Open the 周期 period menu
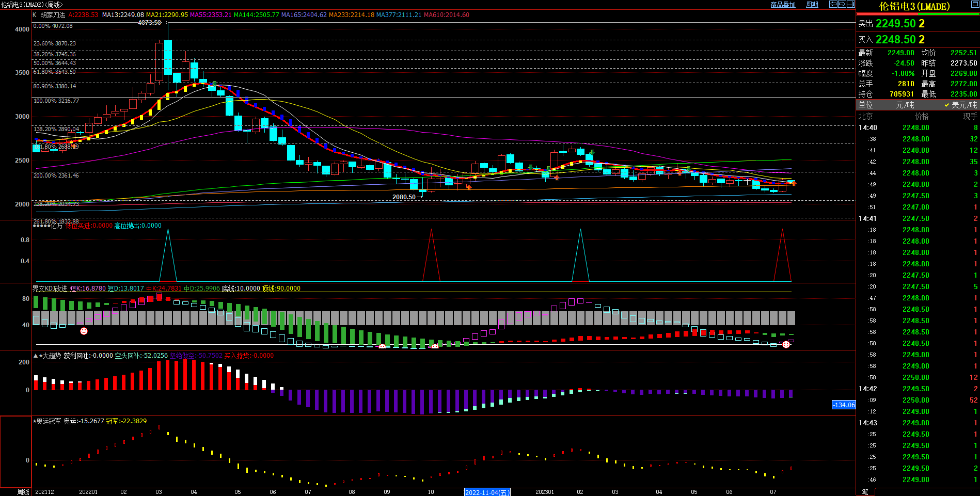This screenshot has height=496, width=980. tap(812, 5)
